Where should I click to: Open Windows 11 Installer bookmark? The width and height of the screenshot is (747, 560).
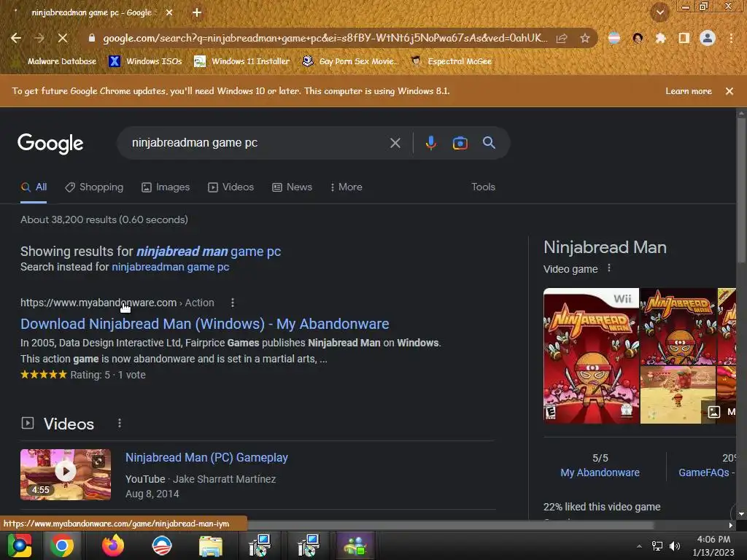(x=242, y=61)
